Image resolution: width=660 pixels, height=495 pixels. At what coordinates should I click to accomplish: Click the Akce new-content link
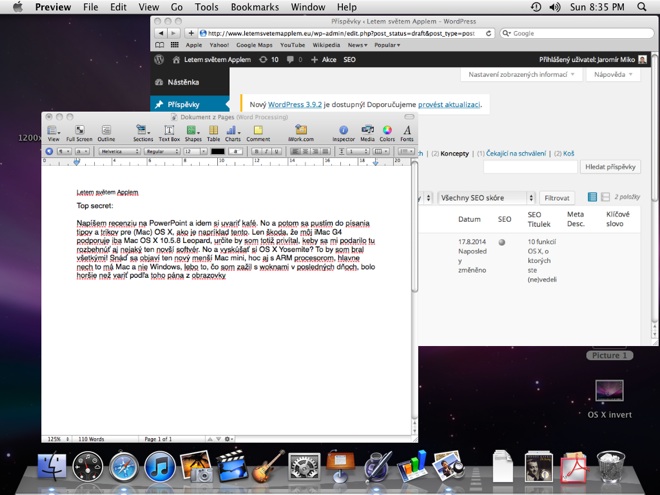click(324, 60)
